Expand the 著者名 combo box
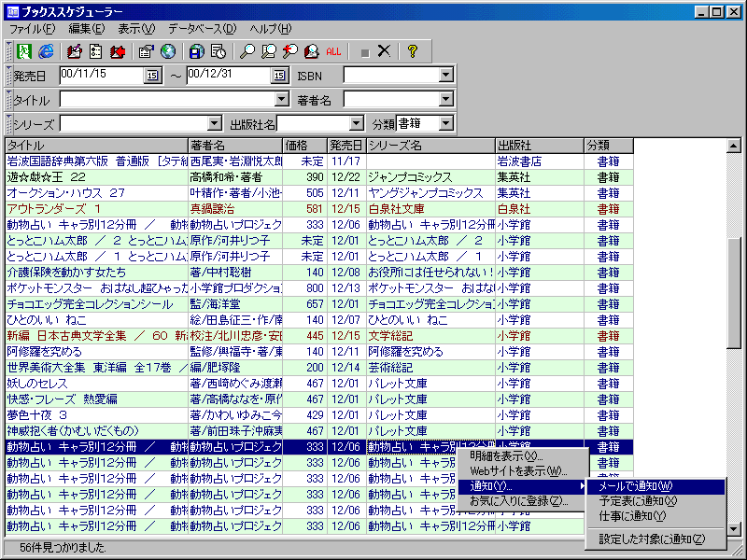 pos(446,100)
